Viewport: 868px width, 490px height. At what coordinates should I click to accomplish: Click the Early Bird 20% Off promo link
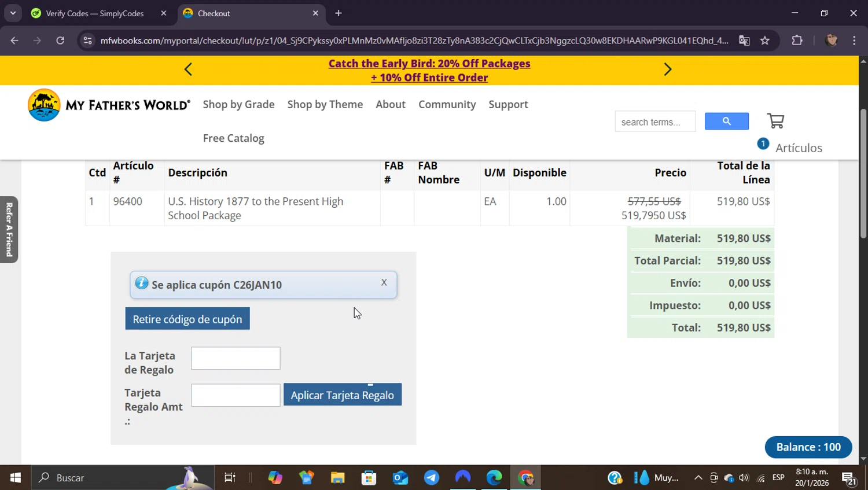tap(429, 71)
